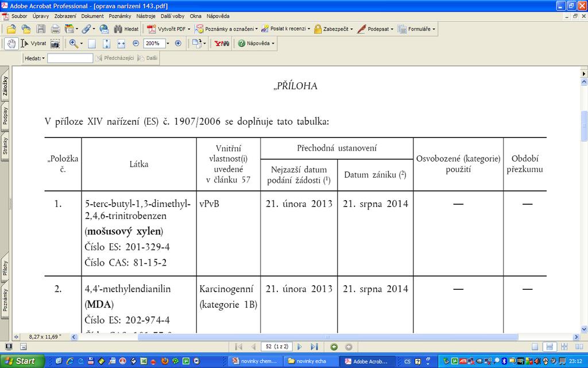Switch to Continuous page layout

coord(550,347)
